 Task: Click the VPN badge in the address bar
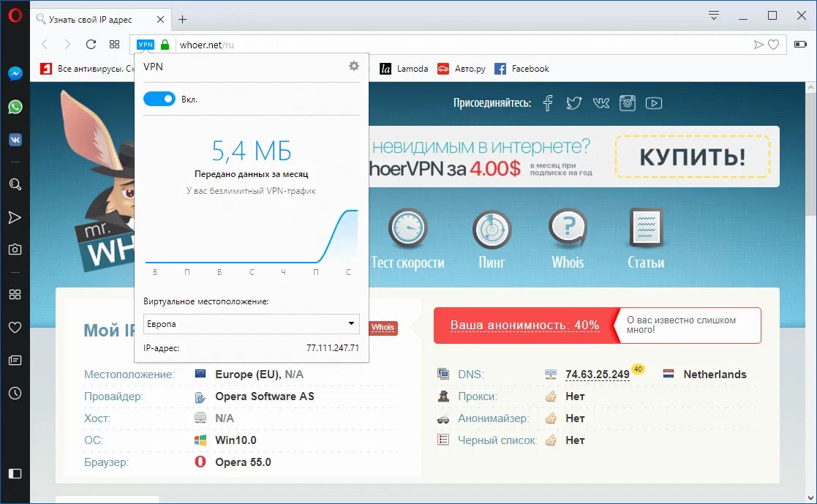[146, 45]
